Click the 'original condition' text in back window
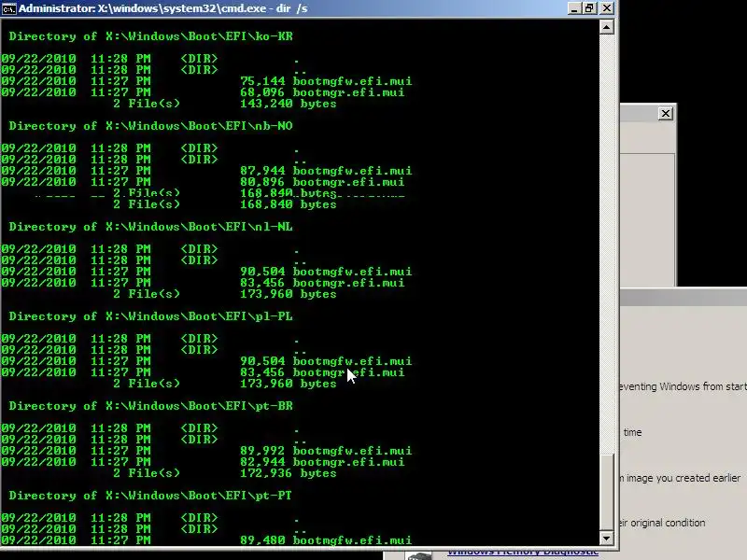Viewport: 747px width, 560px height. click(668, 523)
